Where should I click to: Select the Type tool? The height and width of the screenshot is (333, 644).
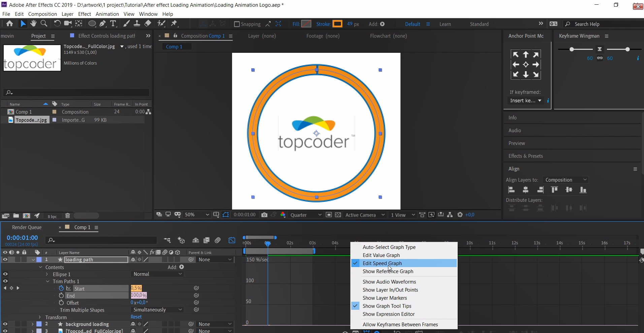coord(113,24)
